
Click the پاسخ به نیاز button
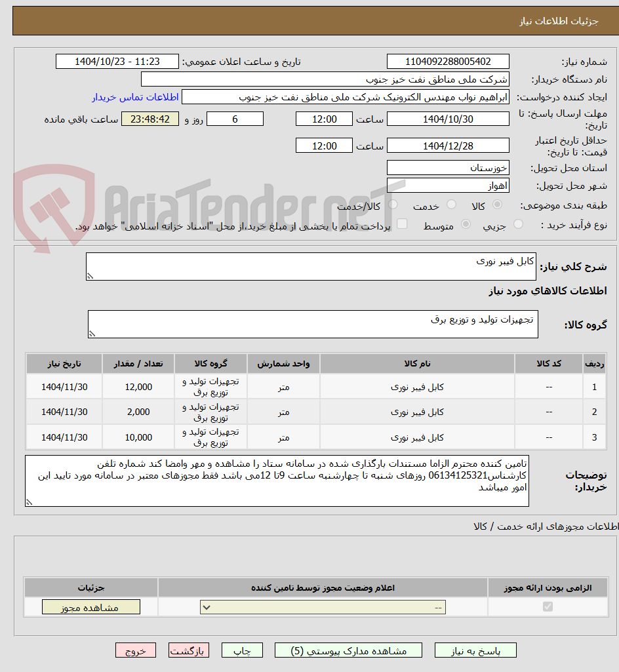[x=475, y=650]
